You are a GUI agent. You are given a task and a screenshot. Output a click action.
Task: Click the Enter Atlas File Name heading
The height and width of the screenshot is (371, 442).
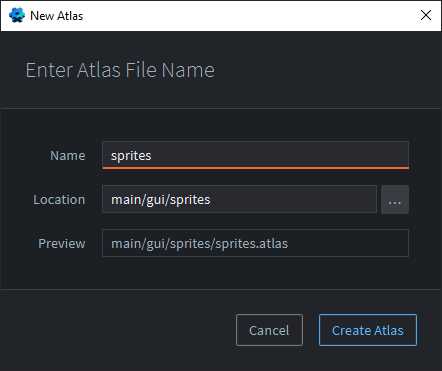(x=120, y=70)
